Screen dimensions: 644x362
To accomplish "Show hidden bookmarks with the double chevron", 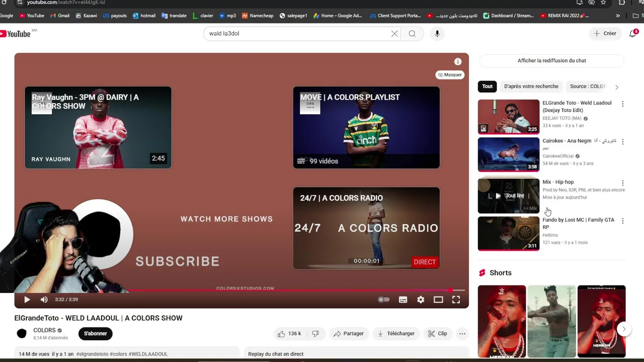I will (618, 16).
